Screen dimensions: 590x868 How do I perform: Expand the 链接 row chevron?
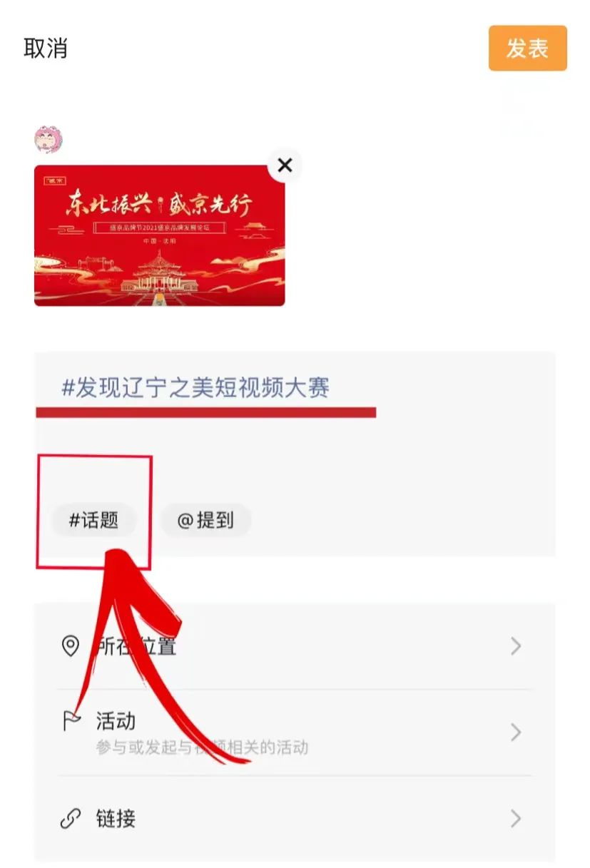tap(516, 819)
